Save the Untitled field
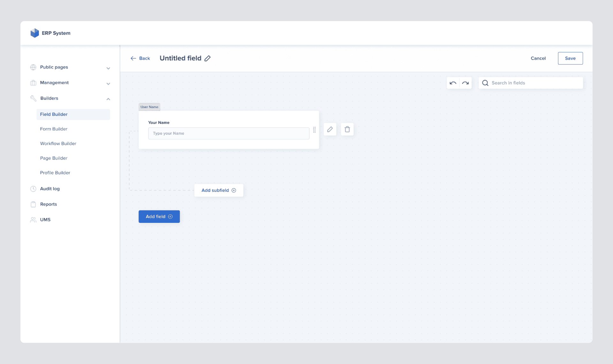This screenshot has height=364, width=613. [570, 58]
